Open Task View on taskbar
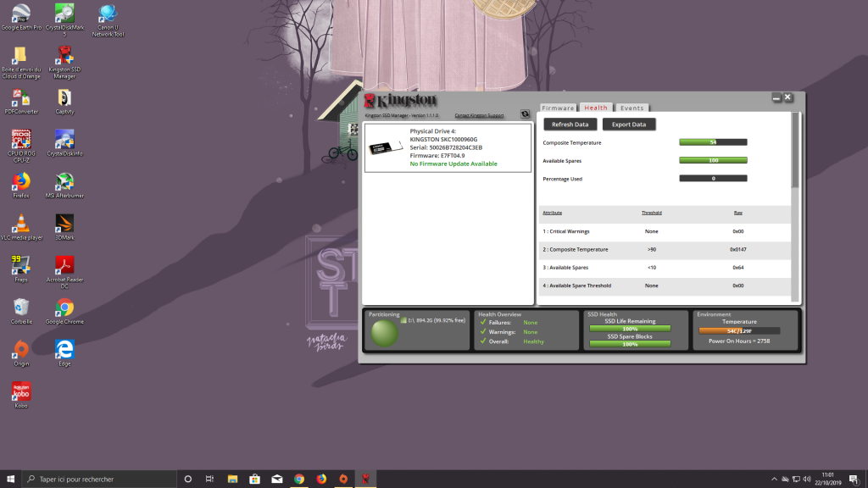The width and height of the screenshot is (868, 488). pos(210,479)
